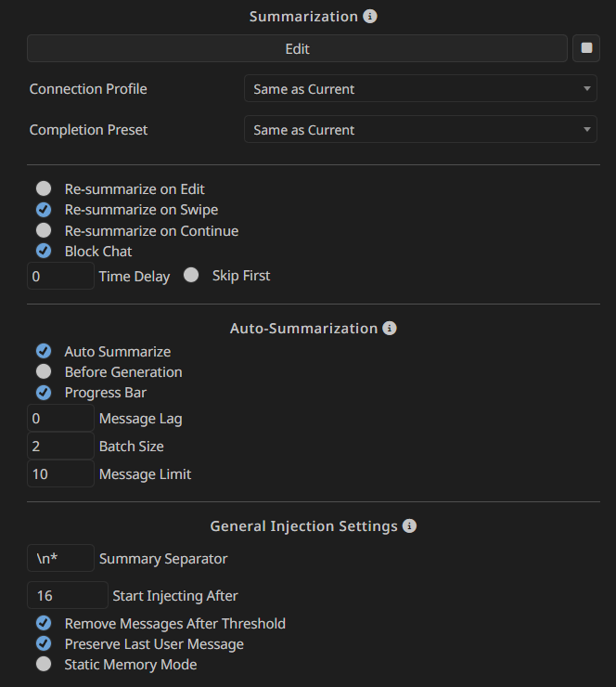This screenshot has width=616, height=687.
Task: Open the Summarization info icon
Action: click(x=370, y=17)
